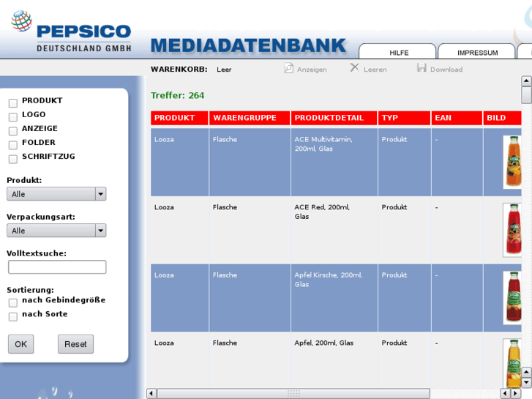This screenshot has height=399, width=532.
Task: Open the IMPRESSUM tab
Action: [x=476, y=52]
